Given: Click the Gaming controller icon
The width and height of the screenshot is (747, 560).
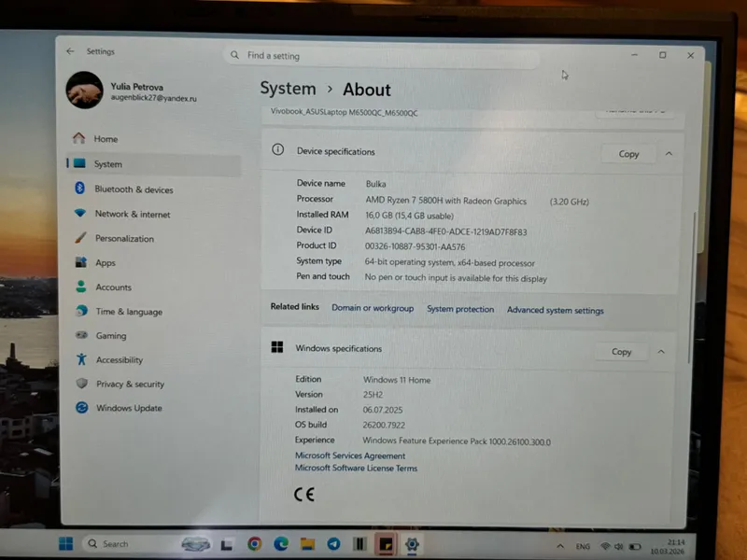Looking at the screenshot, I should click(x=81, y=335).
